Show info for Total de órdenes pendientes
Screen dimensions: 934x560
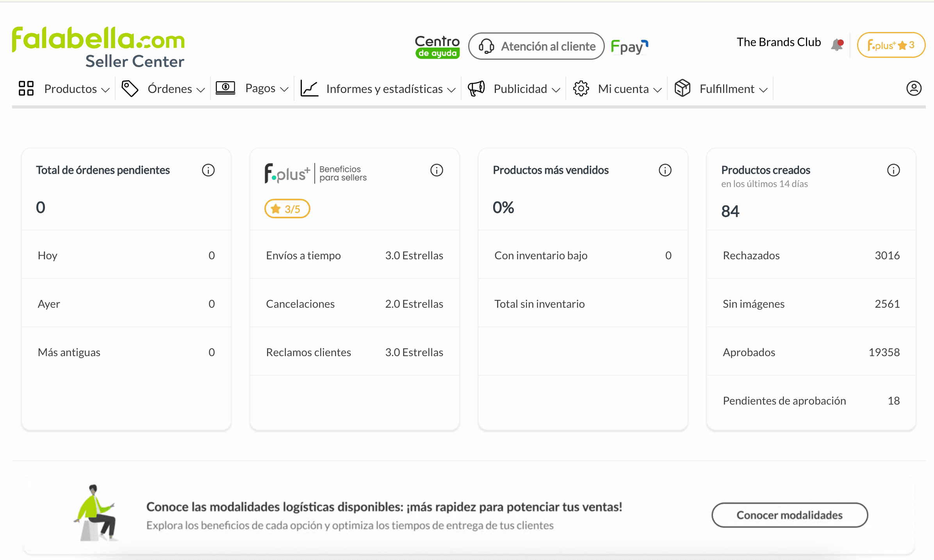tap(208, 170)
